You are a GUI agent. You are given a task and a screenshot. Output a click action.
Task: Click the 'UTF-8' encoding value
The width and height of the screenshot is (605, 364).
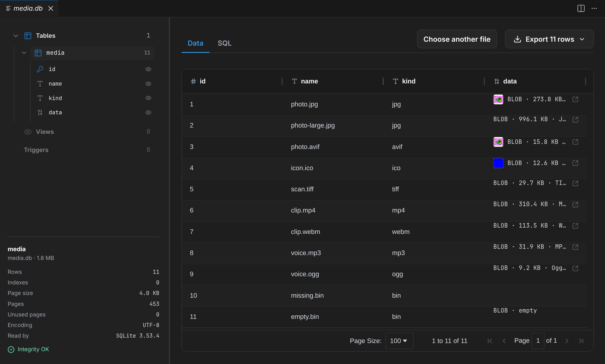[x=151, y=325]
